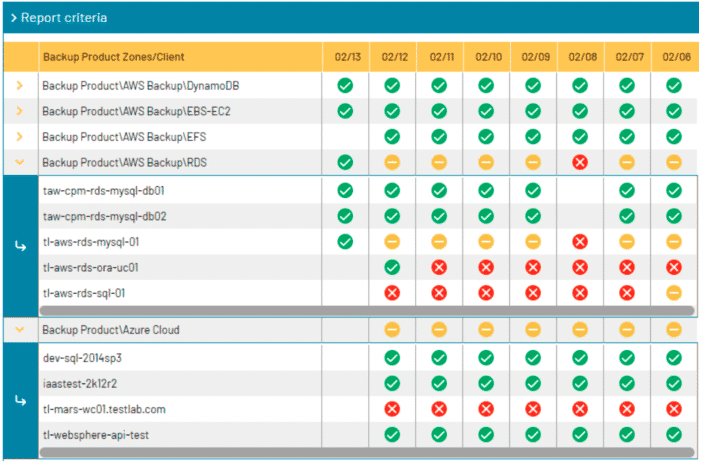Viewport: 702px width, 464px height.
Task: Click Azure Cloud warning icon for 02/07
Action: 627,330
